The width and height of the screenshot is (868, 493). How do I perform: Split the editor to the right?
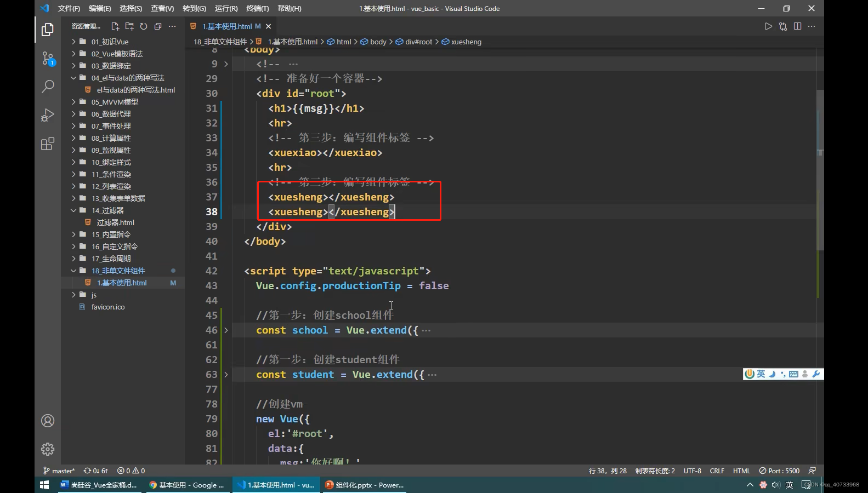pos(797,26)
